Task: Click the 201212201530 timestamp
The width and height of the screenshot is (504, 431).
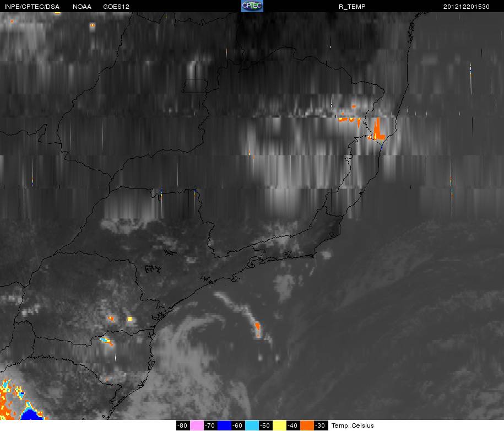Action: pos(467,7)
